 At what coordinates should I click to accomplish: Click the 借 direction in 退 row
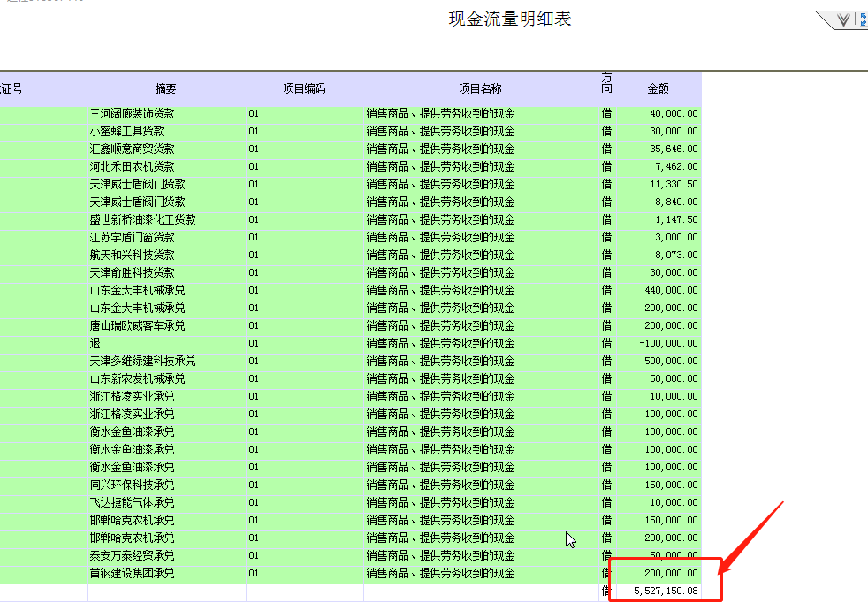(607, 343)
